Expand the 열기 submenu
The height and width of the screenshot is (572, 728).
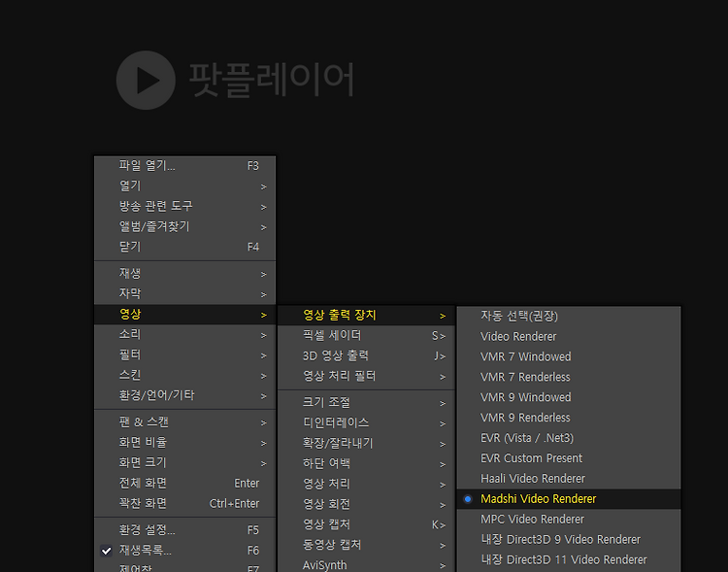[x=184, y=186]
